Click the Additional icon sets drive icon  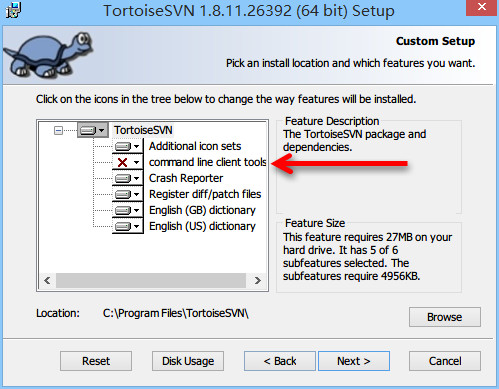tap(123, 146)
